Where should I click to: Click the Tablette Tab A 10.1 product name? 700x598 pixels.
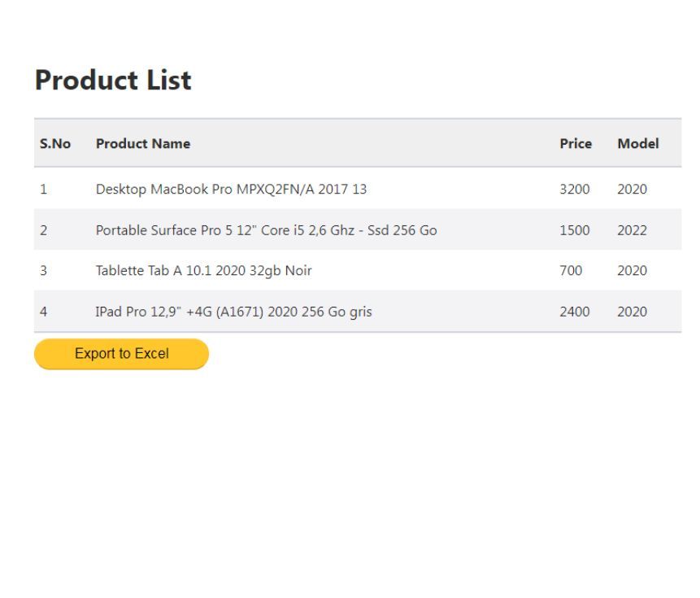pyautogui.click(x=203, y=271)
